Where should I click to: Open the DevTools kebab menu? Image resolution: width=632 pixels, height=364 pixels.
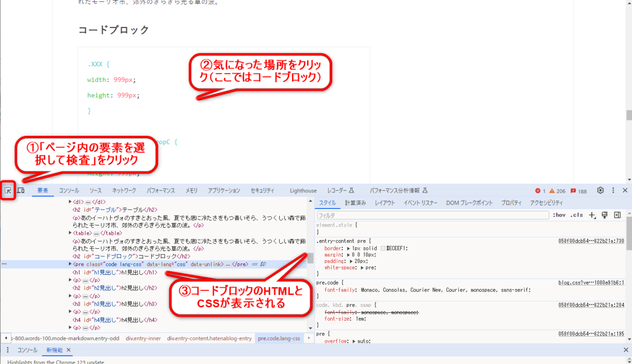point(613,191)
